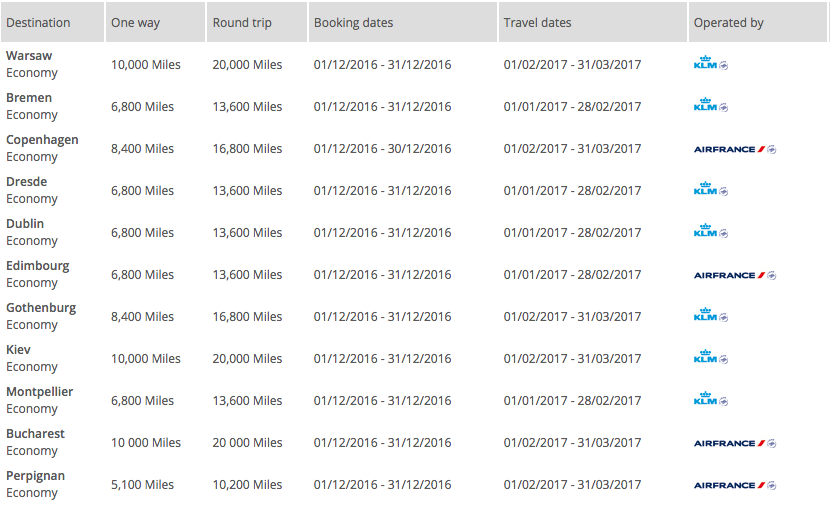Open the Dresde destination entry

point(27,182)
